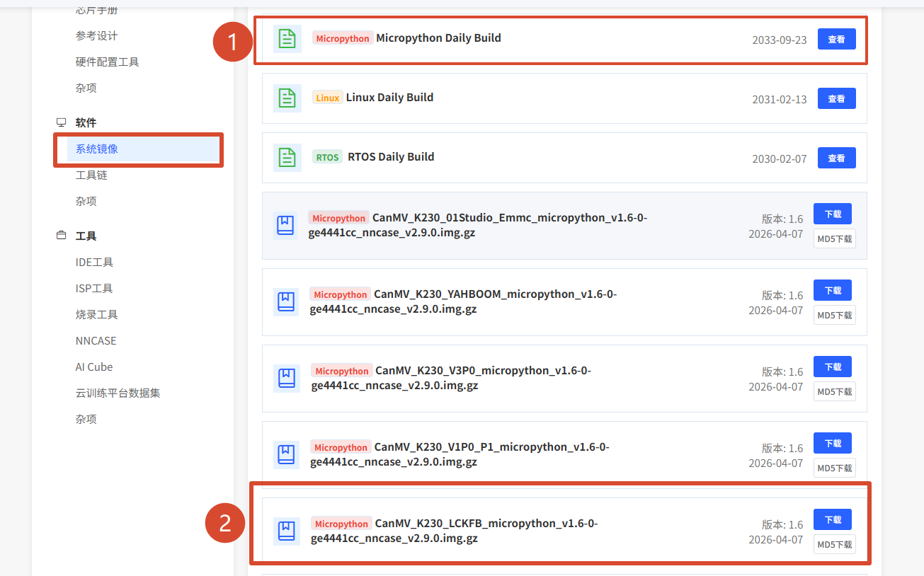This screenshot has height=576, width=924.
Task: Click the book icon beside CanMV_K230_01Studio_Emmc image
Action: click(x=285, y=226)
